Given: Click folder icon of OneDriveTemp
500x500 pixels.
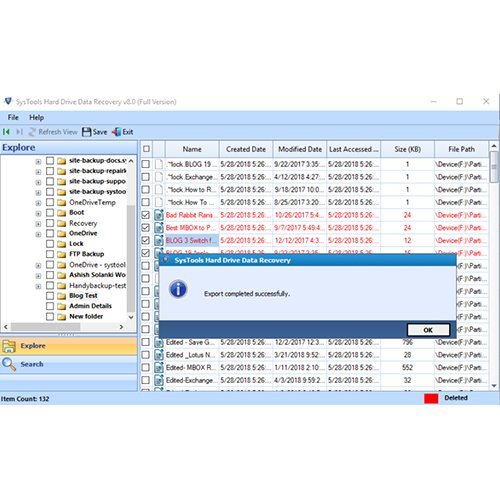Looking at the screenshot, I should tap(61, 202).
